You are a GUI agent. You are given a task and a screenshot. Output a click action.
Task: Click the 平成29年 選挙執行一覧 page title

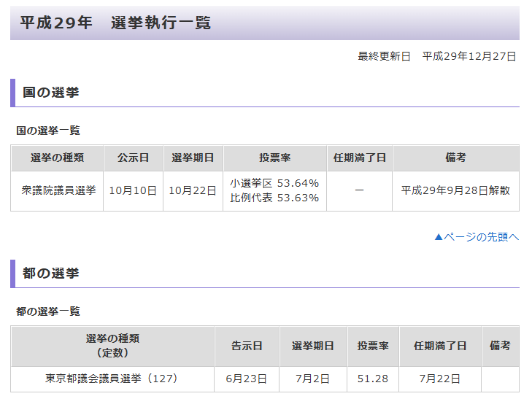pyautogui.click(x=115, y=23)
